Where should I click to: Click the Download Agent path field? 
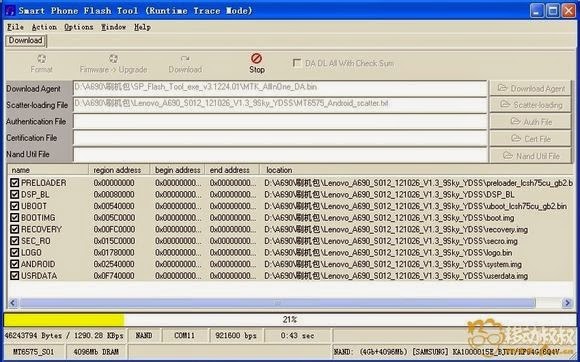[x=280, y=88]
